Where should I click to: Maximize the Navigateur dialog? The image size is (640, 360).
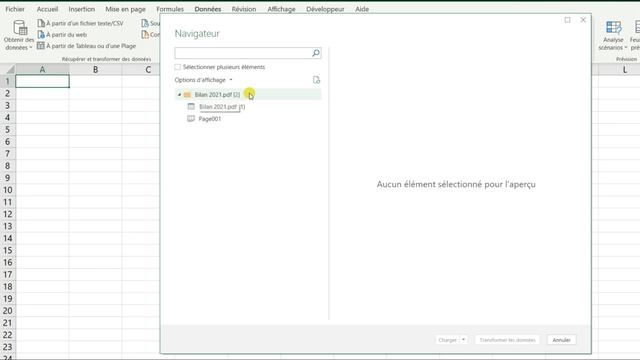(x=567, y=20)
